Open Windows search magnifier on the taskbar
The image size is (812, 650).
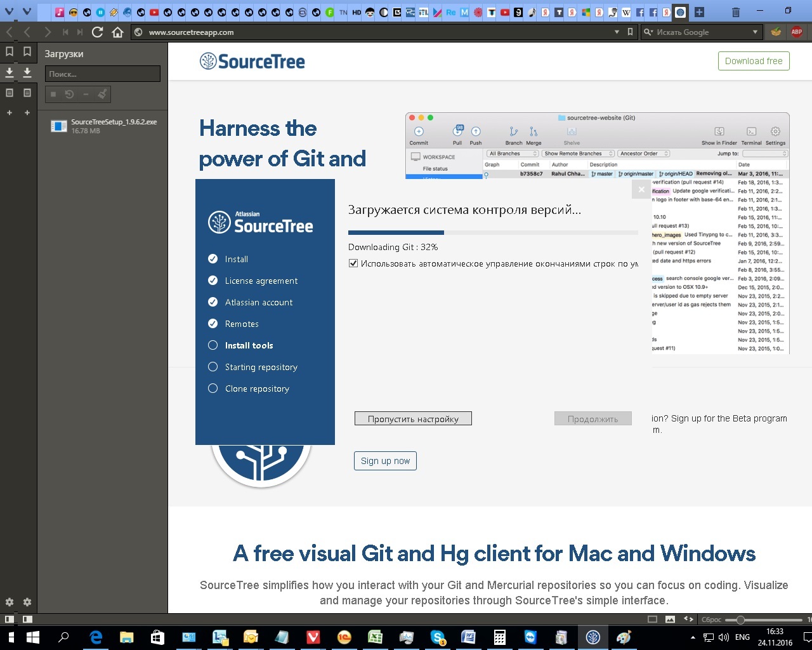coord(63,637)
